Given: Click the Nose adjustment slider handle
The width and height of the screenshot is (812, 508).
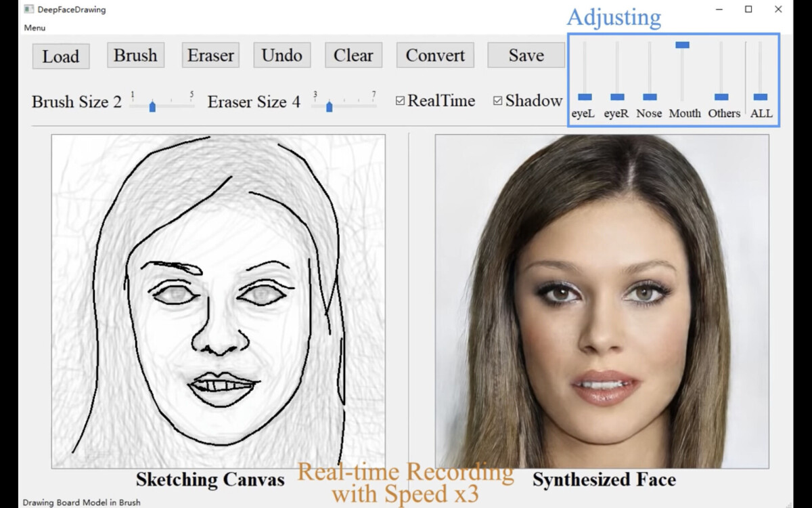Looking at the screenshot, I should pos(650,97).
